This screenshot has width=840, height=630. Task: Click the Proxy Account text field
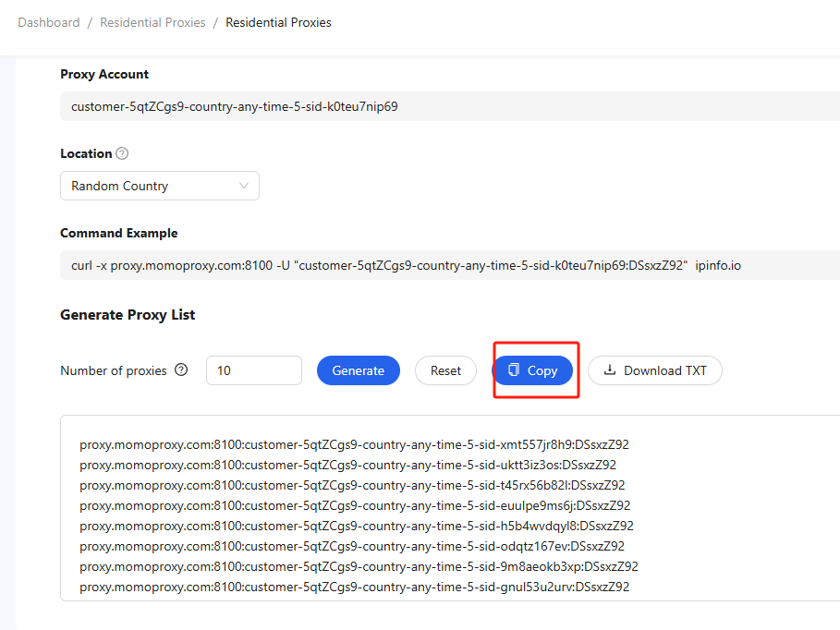(x=450, y=106)
